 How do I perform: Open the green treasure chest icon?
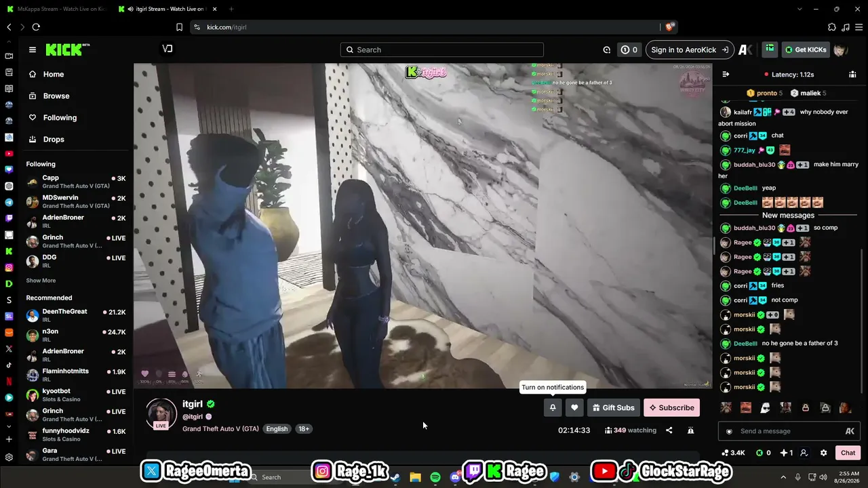770,49
